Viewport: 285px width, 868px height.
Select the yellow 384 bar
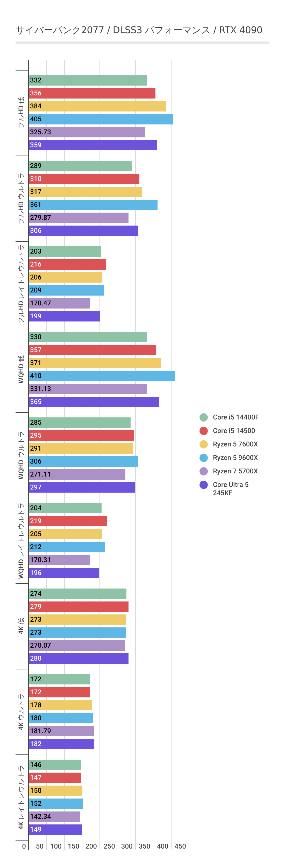pos(97,106)
